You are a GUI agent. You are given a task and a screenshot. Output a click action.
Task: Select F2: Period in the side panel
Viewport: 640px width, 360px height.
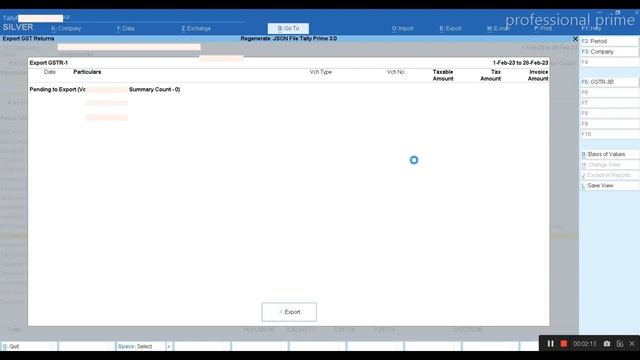(609, 41)
